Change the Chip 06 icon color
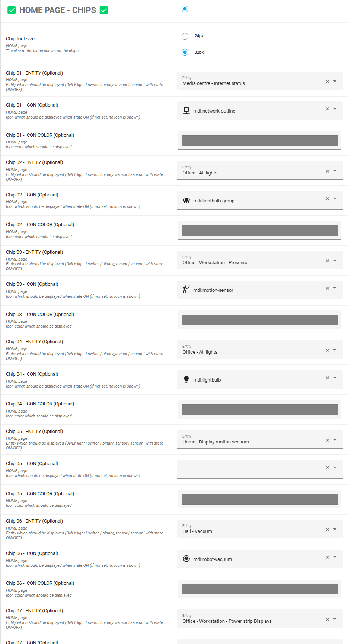348x644 pixels. 259,589
